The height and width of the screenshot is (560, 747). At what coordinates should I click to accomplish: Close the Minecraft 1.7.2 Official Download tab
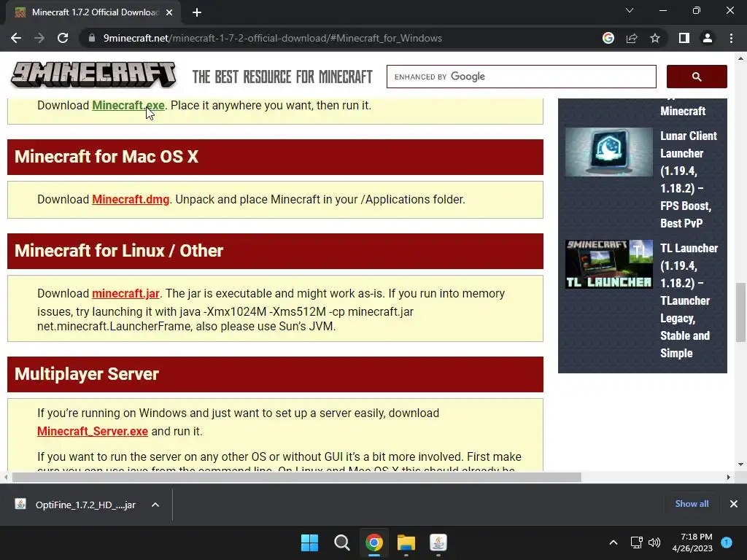[x=169, y=12]
